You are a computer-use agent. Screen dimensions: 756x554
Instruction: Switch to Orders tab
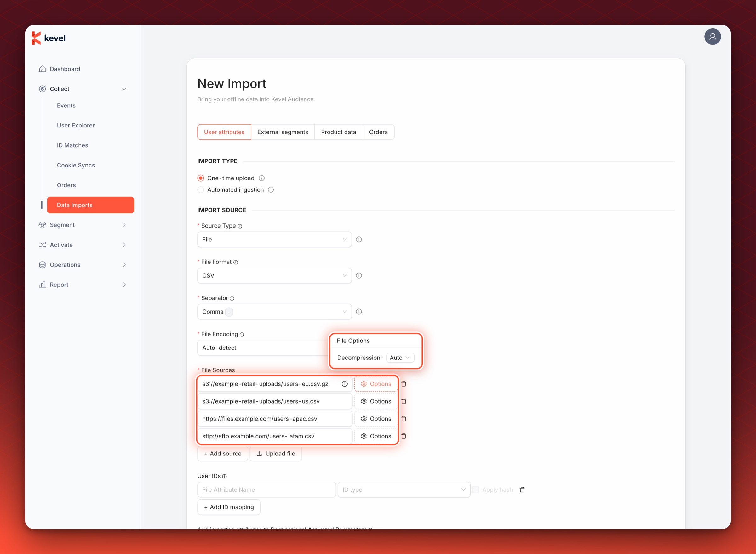click(x=378, y=132)
